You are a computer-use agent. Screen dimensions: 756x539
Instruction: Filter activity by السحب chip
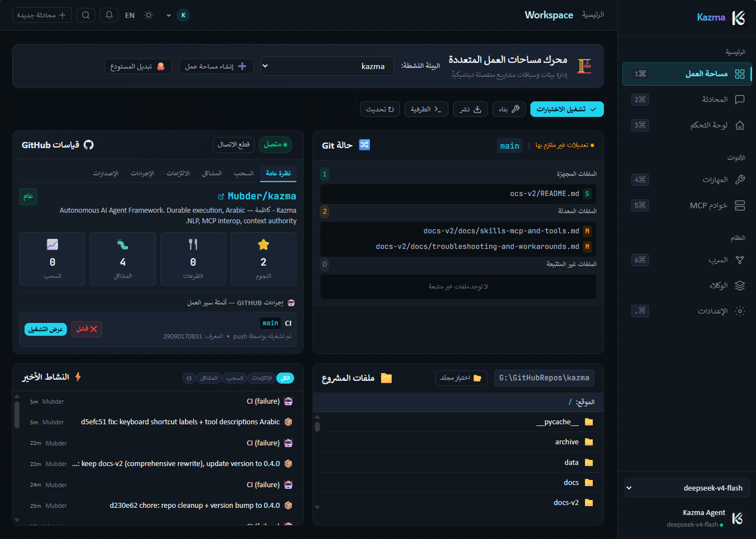(235, 378)
